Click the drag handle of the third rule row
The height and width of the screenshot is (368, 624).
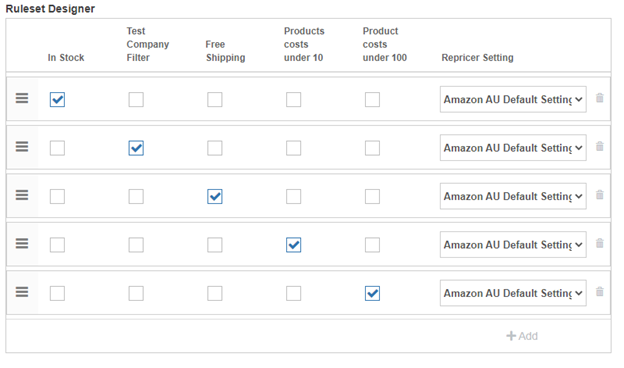tap(22, 195)
